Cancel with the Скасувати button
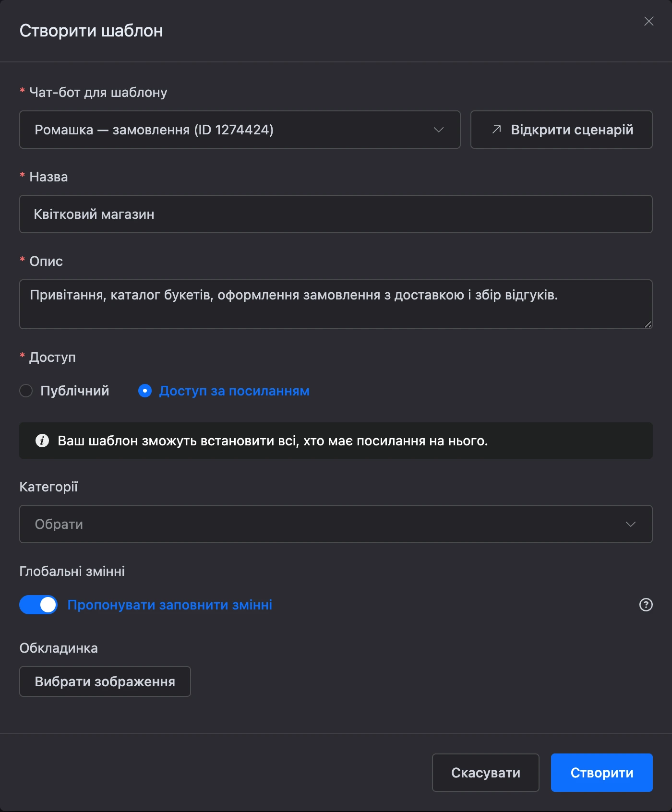 tap(486, 773)
